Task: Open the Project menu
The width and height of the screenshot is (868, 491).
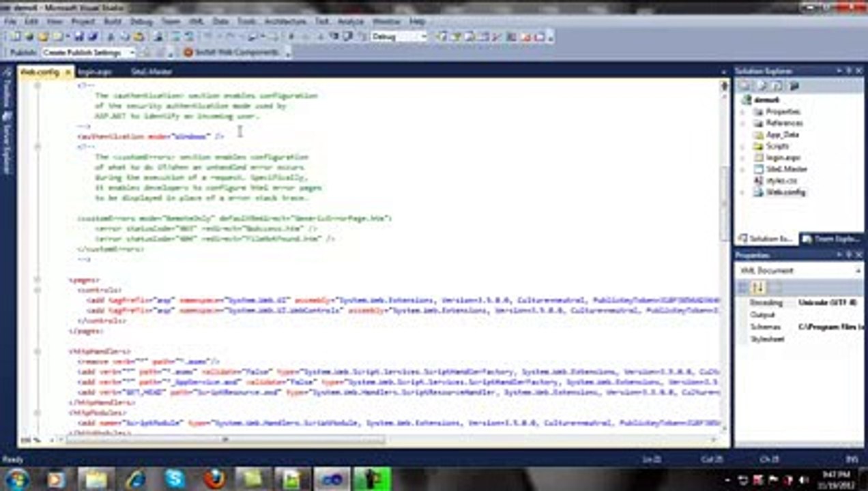Action: 83,22
